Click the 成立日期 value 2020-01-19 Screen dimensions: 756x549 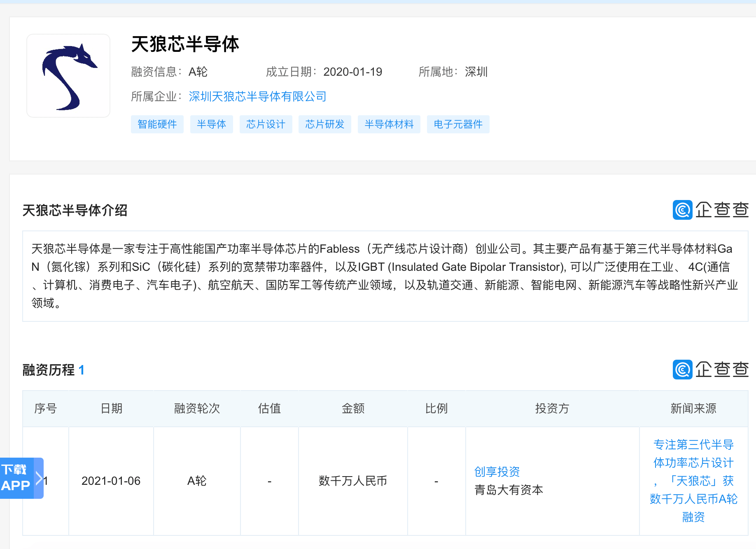click(x=353, y=72)
